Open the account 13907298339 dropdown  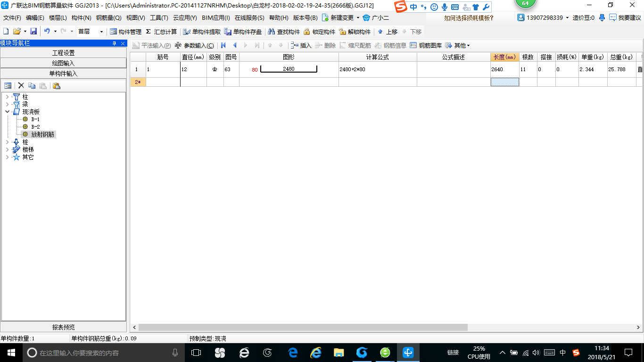(567, 18)
